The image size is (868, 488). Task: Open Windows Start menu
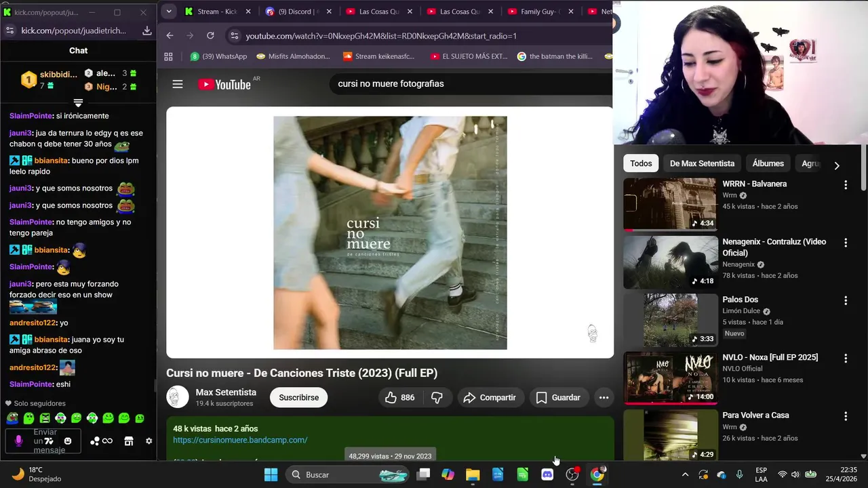click(x=271, y=474)
